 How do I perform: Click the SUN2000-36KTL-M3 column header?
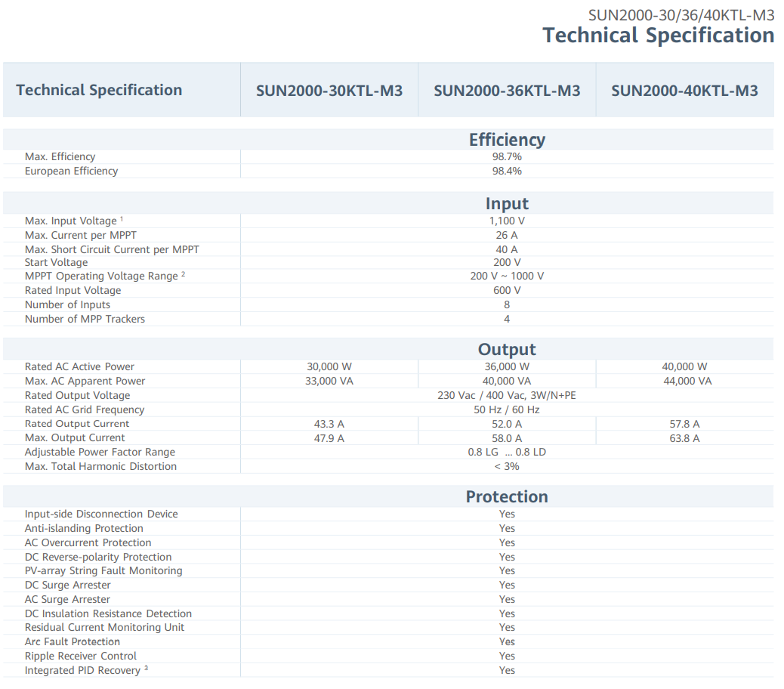[x=507, y=91]
